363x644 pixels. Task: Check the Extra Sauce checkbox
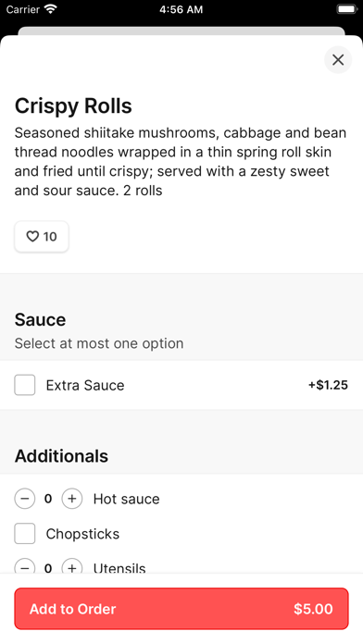(x=25, y=385)
